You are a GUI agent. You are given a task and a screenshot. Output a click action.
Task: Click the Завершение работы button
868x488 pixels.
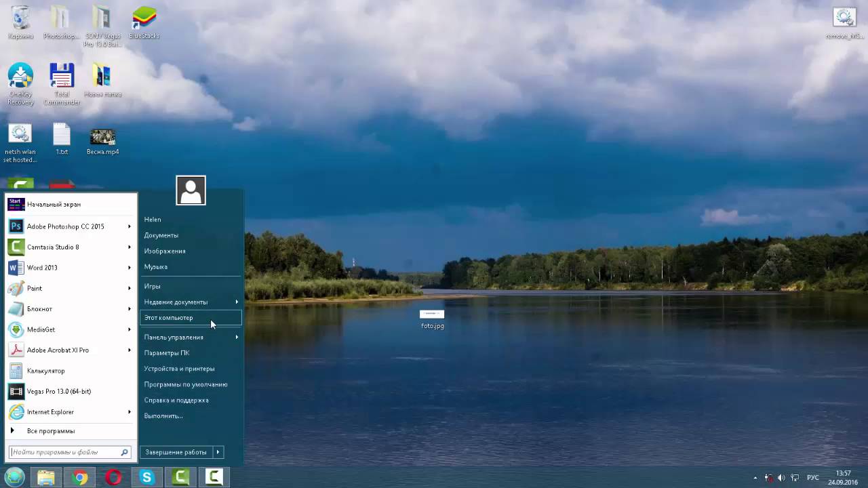[x=176, y=452]
